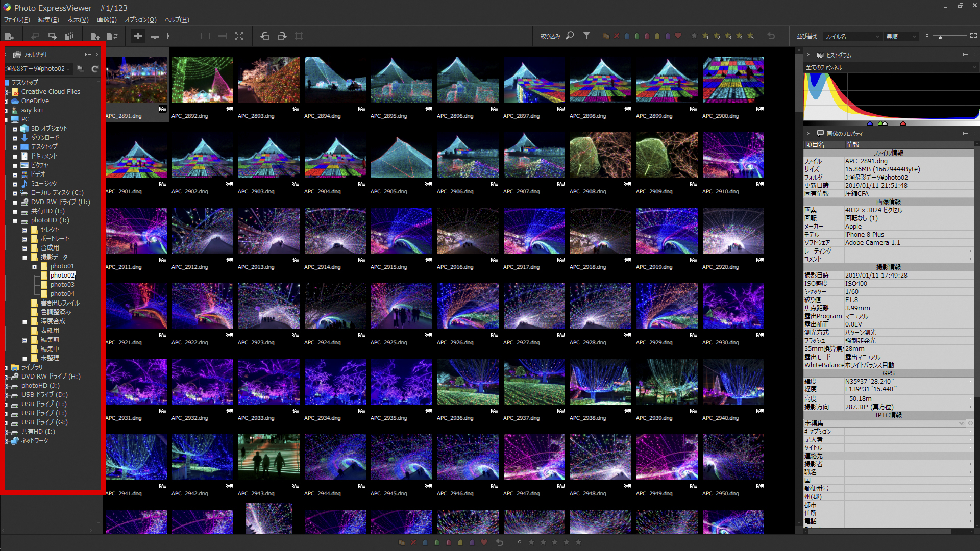Image resolution: width=980 pixels, height=551 pixels.
Task: Click the refresh icon in the folder tree panel
Action: coord(94,69)
